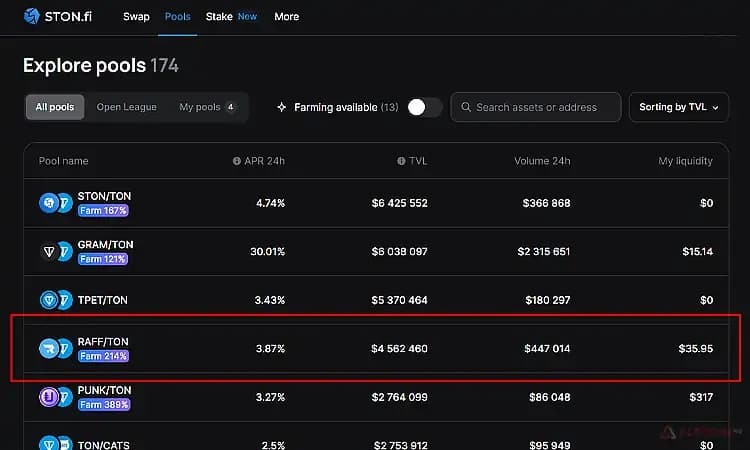Open the More menu

point(287,17)
